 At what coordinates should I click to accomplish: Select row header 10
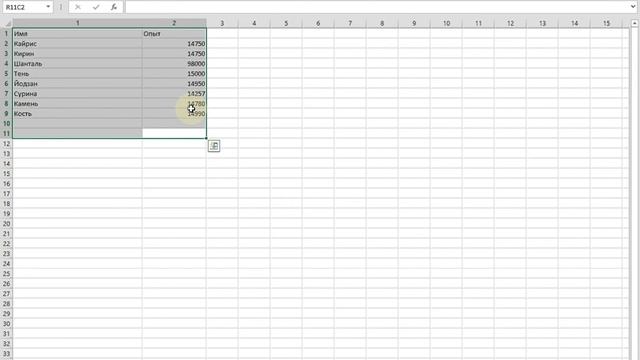7,124
